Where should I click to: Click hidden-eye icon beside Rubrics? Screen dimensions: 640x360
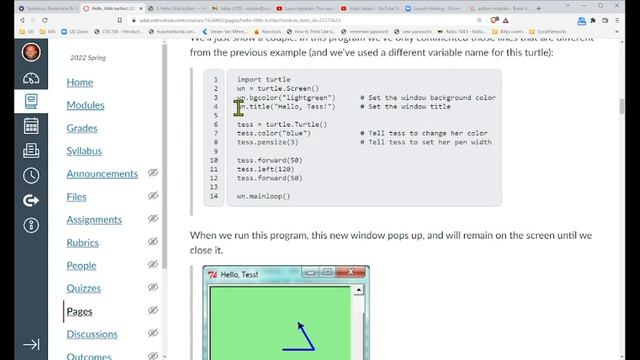[153, 241]
